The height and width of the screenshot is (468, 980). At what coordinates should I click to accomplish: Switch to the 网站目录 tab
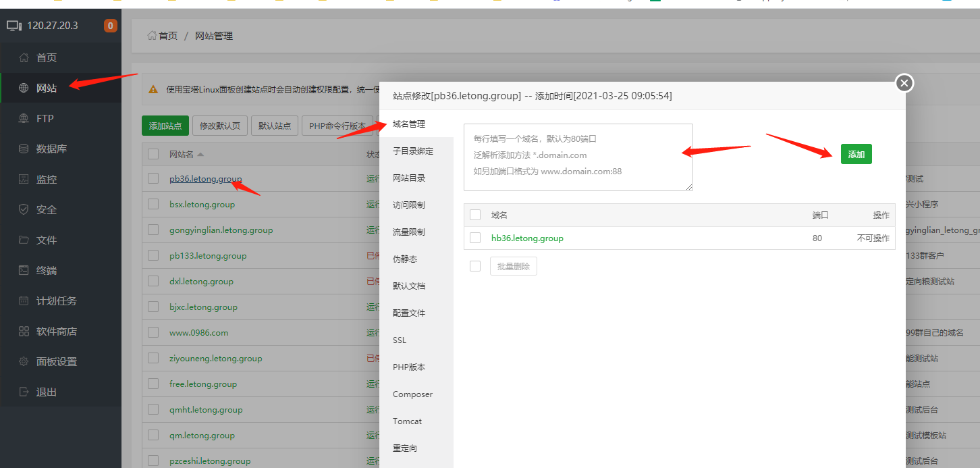(416, 178)
